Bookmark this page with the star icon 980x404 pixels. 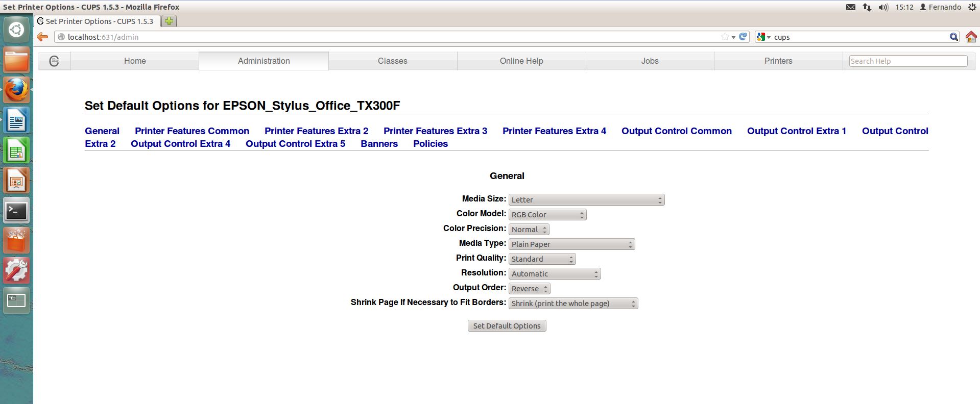(x=725, y=37)
